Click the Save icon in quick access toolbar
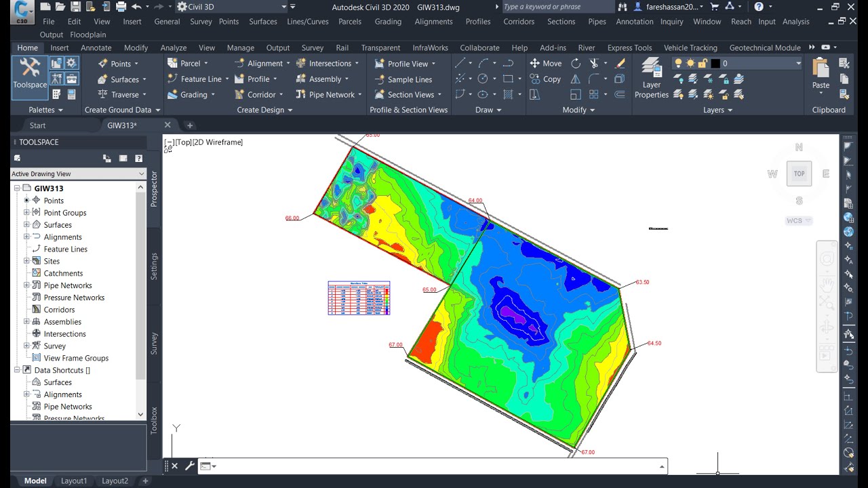 75,7
